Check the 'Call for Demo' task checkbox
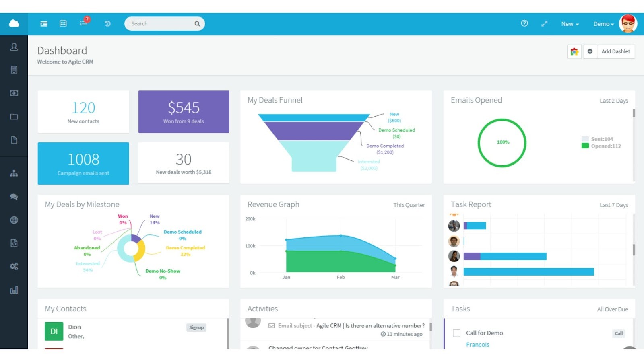 point(456,333)
